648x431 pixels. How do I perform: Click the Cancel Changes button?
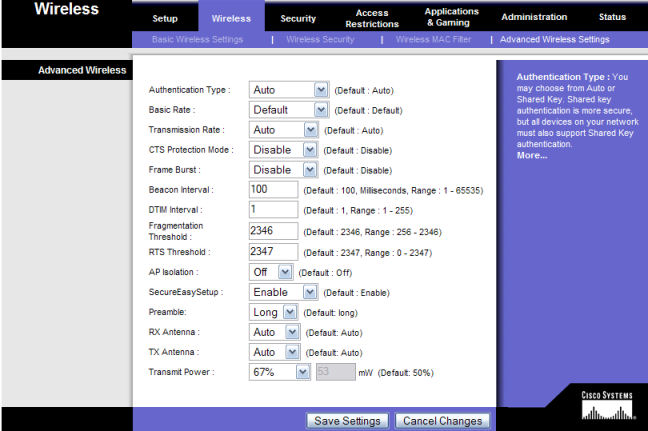pyautogui.click(x=443, y=421)
